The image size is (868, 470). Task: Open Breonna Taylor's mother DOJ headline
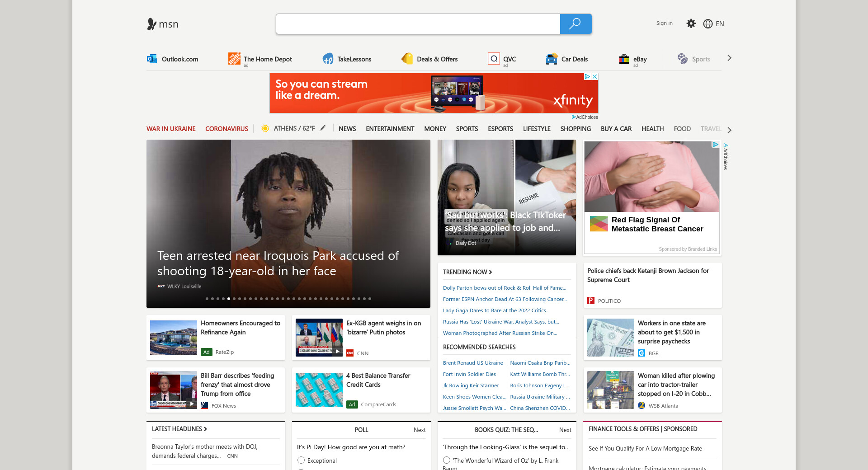point(205,451)
